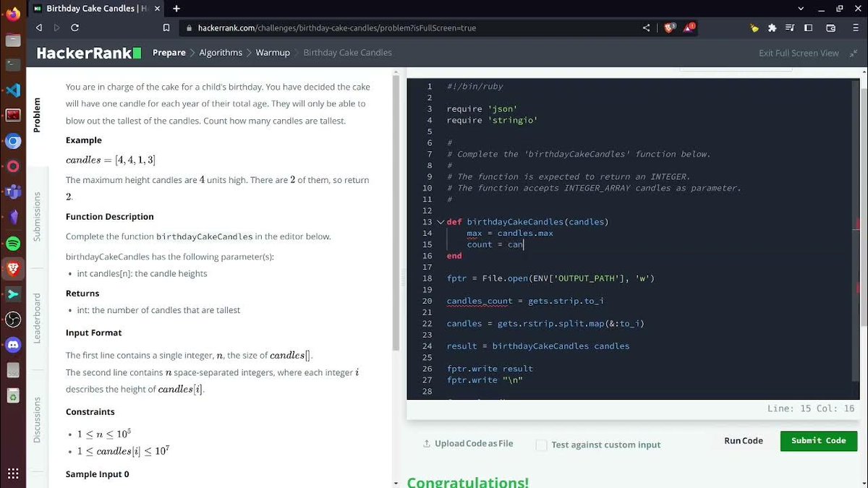Image resolution: width=868 pixels, height=488 pixels.
Task: Toggle the browser sidebar panel
Action: (x=809, y=28)
